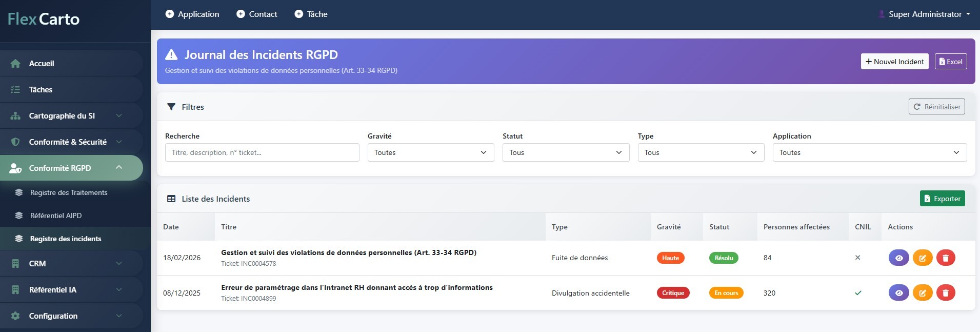The height and width of the screenshot is (332, 980).
Task: Reset filters with Réinitialiser
Action: tap(937, 107)
